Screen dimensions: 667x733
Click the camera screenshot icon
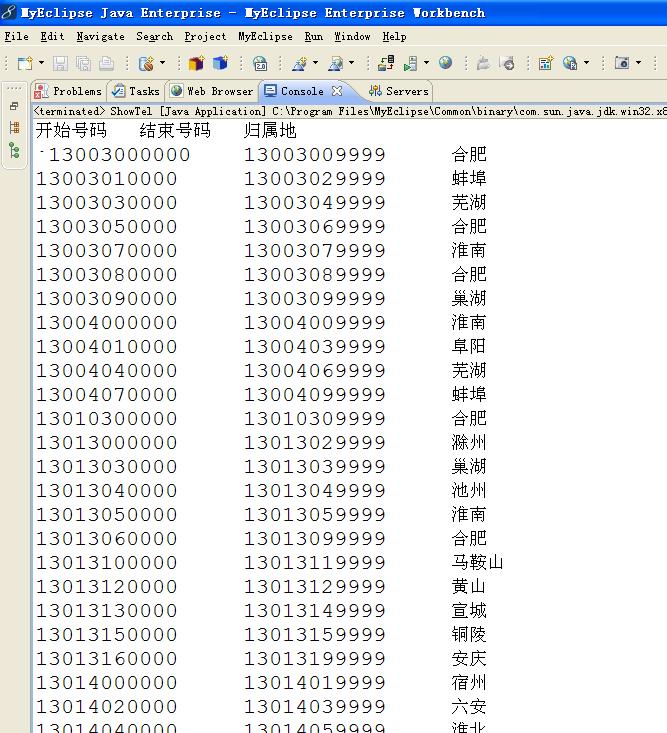[622, 63]
